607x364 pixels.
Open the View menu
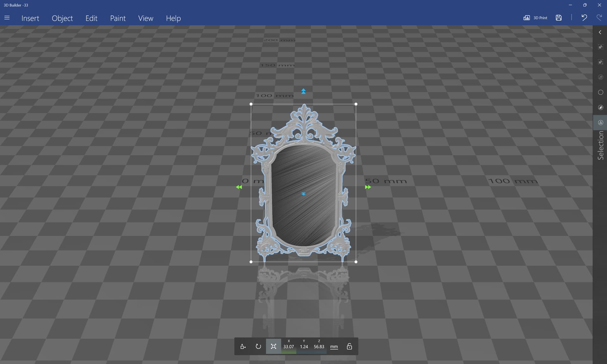(x=146, y=18)
